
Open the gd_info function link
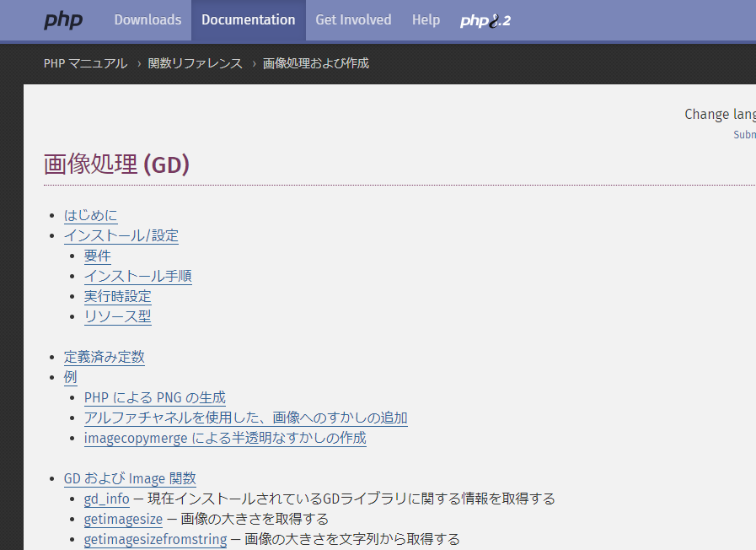coord(106,499)
